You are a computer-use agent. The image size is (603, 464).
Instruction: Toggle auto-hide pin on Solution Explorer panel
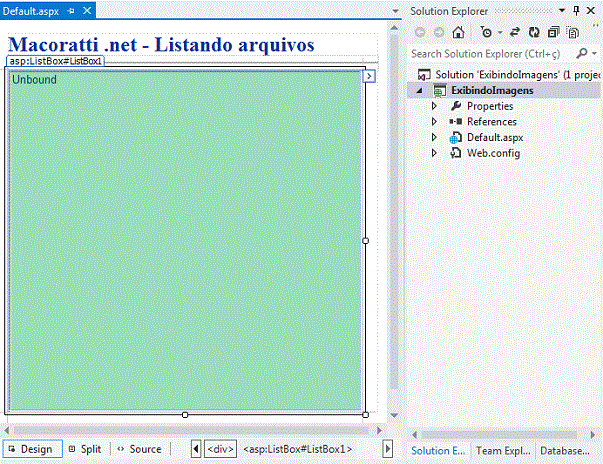[577, 10]
